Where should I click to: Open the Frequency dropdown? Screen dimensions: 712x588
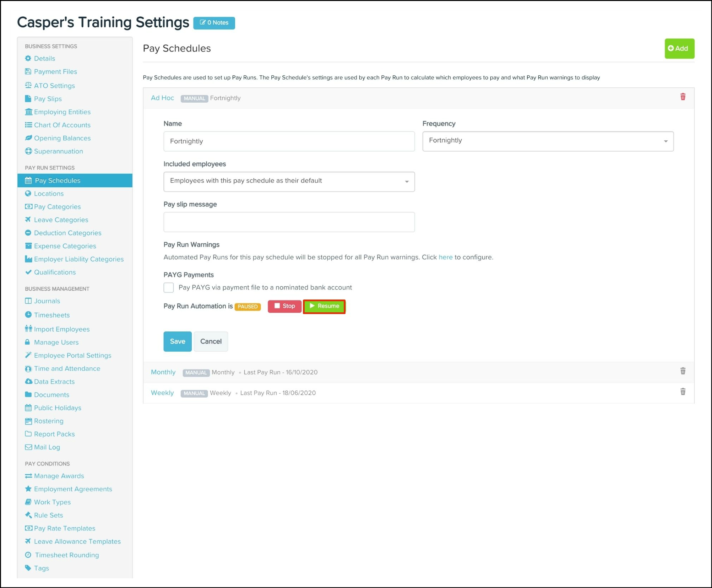pyautogui.click(x=548, y=141)
